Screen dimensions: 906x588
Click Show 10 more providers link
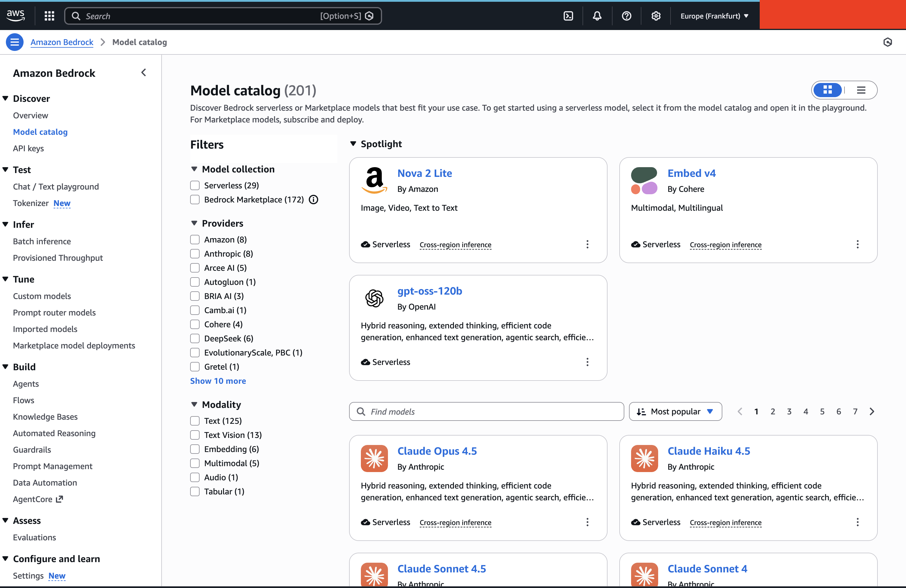point(218,381)
